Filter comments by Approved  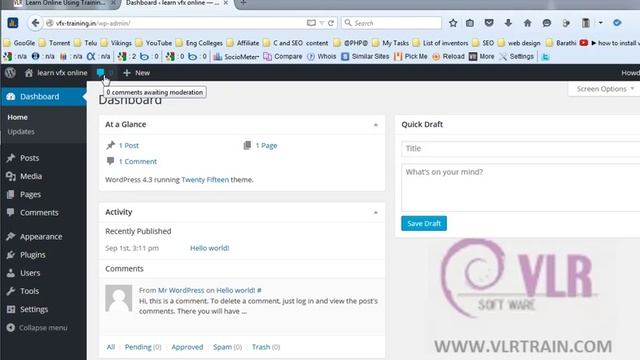tap(187, 347)
